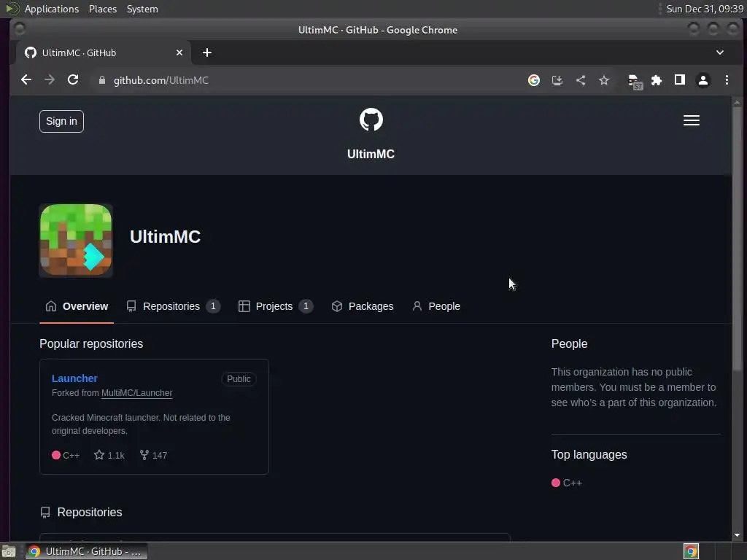Click the Popular repositories heading

point(91,344)
